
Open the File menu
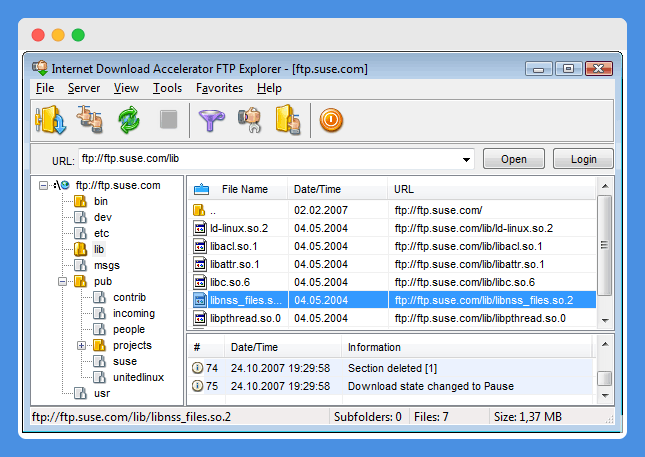(45, 88)
